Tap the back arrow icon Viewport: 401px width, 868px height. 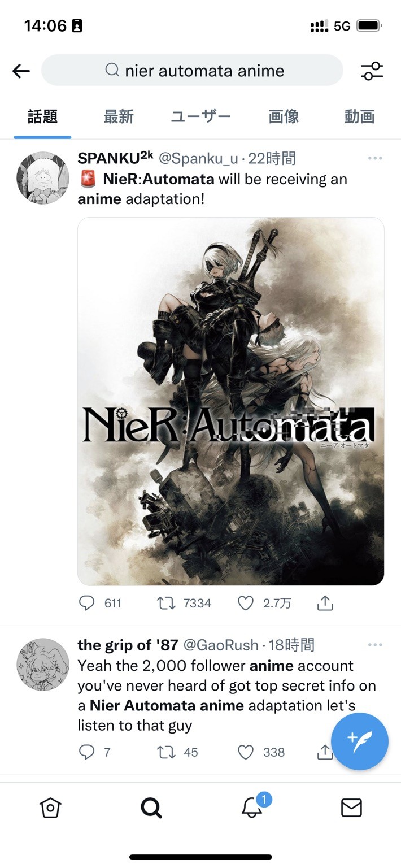[21, 71]
